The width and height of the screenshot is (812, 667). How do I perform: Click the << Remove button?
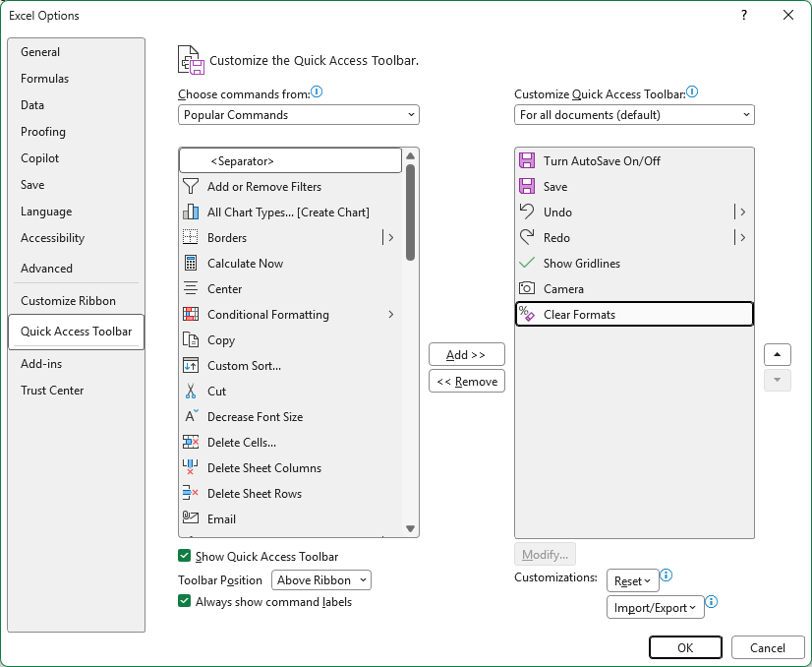click(467, 381)
